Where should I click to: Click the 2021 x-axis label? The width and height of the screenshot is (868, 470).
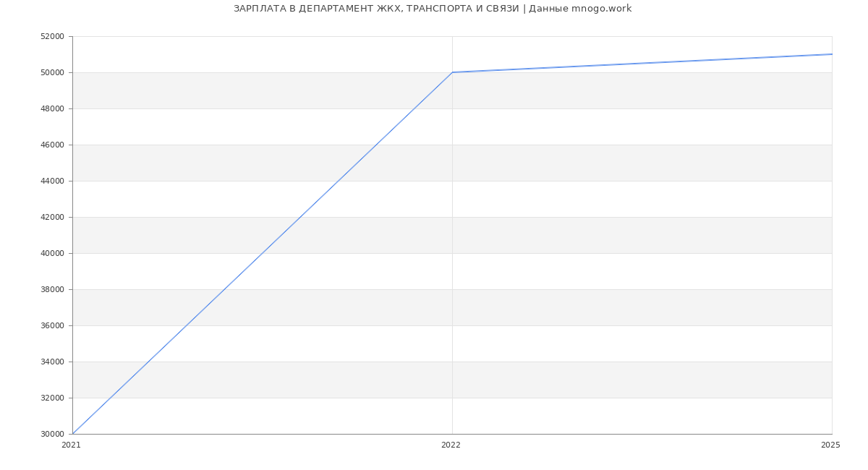[x=71, y=445]
